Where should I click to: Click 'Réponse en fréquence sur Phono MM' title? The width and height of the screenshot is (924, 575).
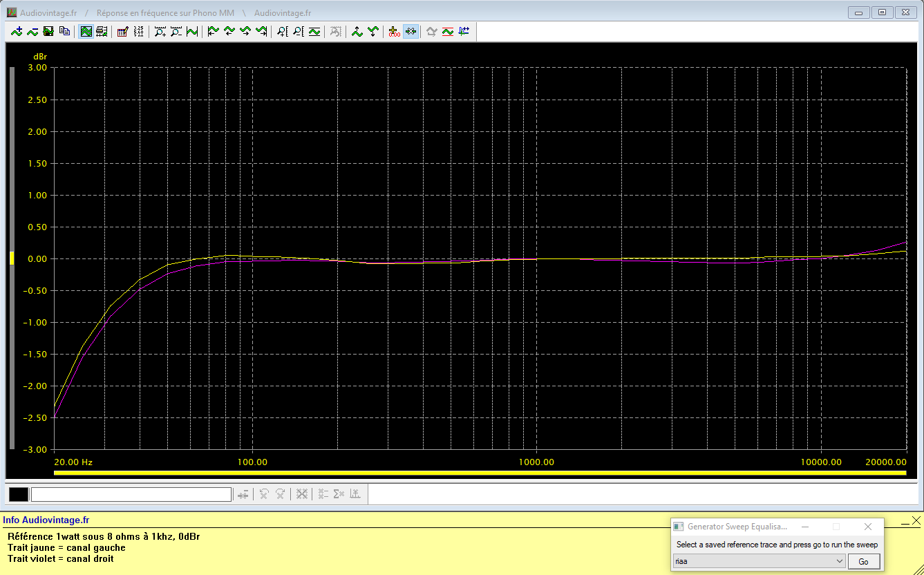tap(165, 13)
